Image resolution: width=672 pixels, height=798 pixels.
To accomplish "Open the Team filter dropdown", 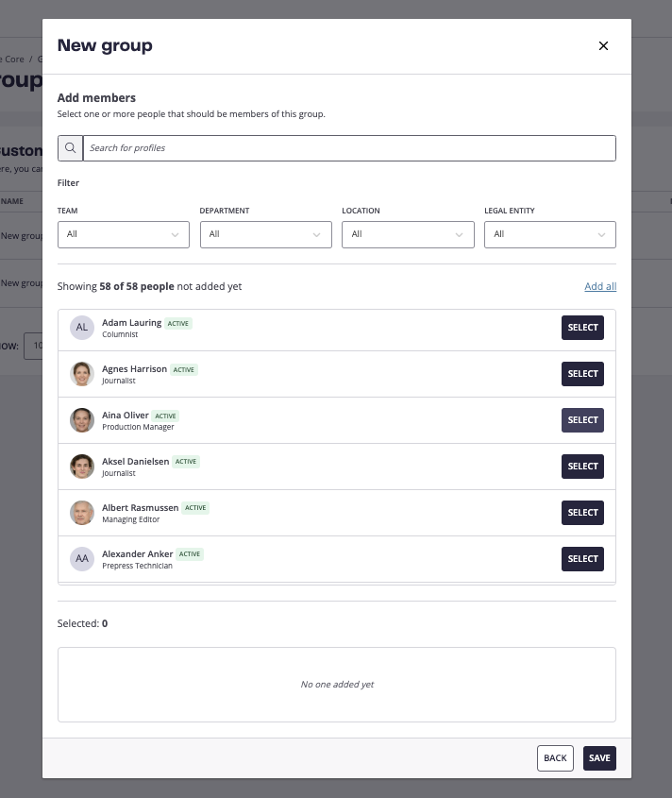I will (x=124, y=234).
